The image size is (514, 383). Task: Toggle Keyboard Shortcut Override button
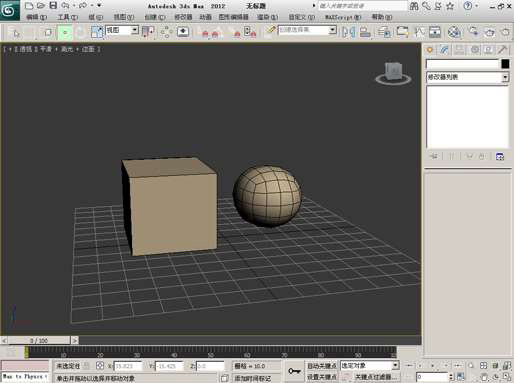tap(183, 32)
